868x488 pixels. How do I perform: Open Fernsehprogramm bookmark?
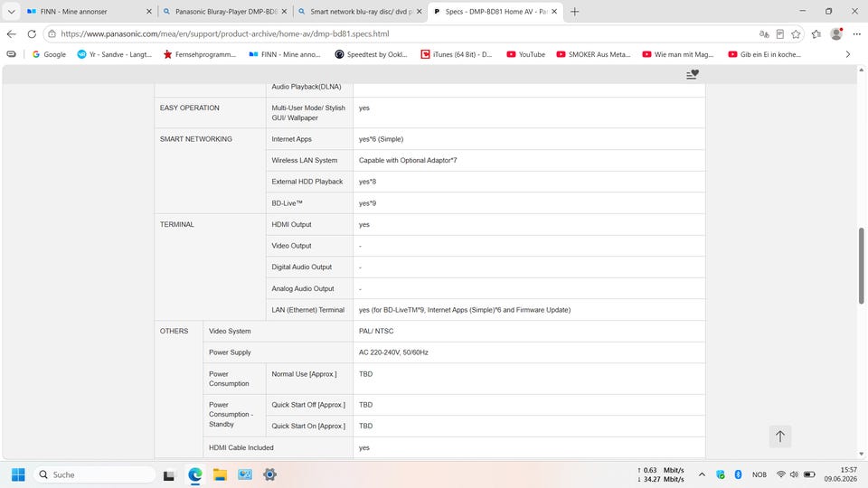[199, 54]
